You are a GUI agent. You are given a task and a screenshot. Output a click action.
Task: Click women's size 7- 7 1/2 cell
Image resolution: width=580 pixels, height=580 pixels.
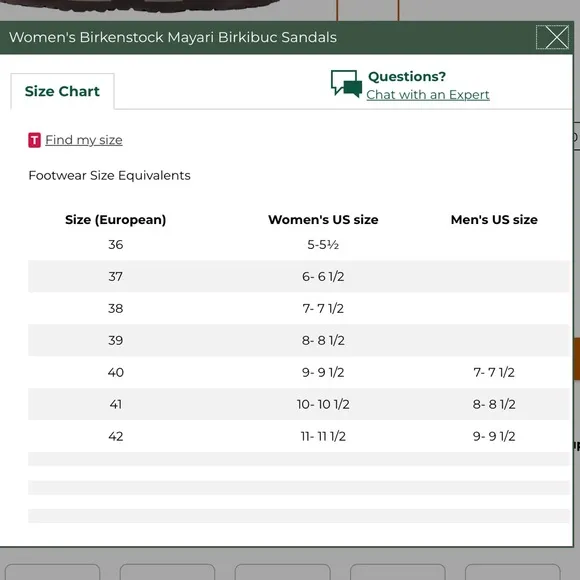click(323, 308)
